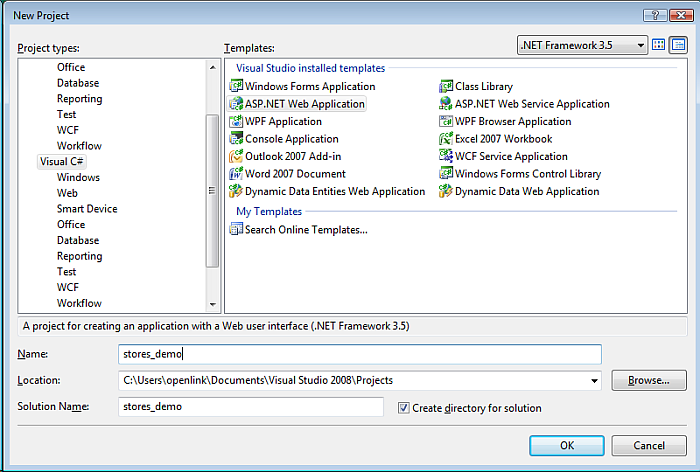The image size is (700, 472).
Task: Choose the Class Library template icon
Action: pos(446,87)
